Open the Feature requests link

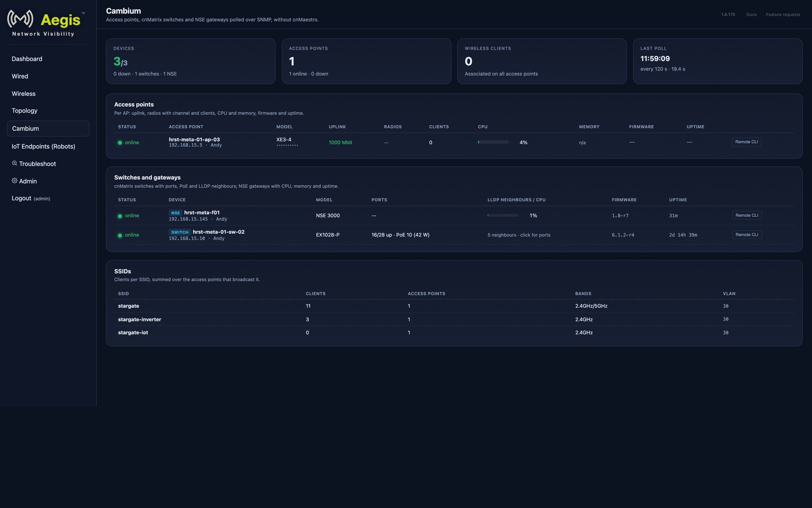coord(783,15)
